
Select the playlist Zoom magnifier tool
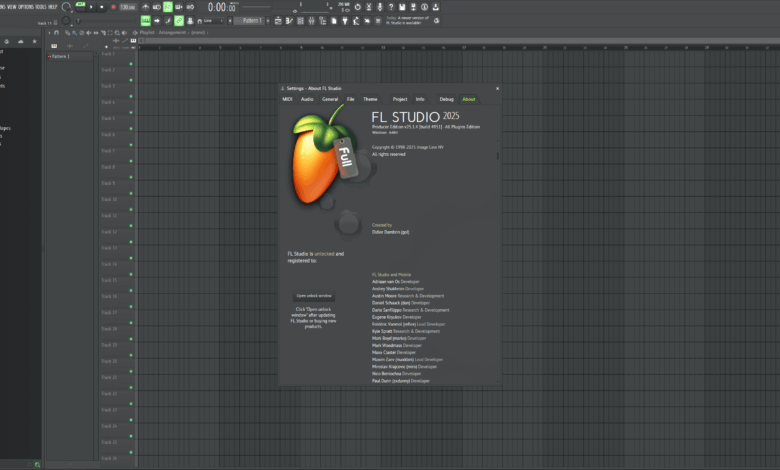(x=117, y=32)
